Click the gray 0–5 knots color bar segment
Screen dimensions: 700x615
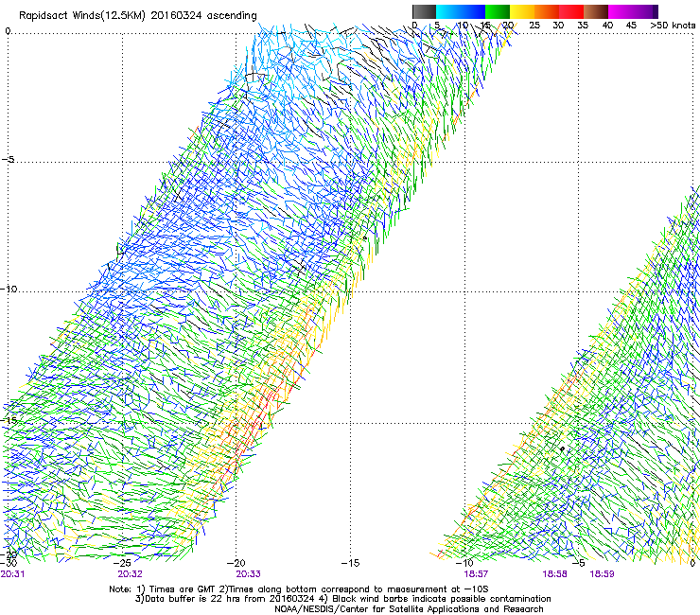(424, 11)
